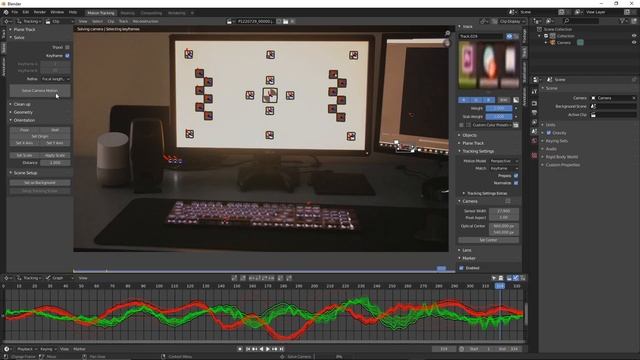The image size is (640, 360).
Task: Expand the Tracking Settings Extras subpanel
Action: pyautogui.click(x=486, y=193)
